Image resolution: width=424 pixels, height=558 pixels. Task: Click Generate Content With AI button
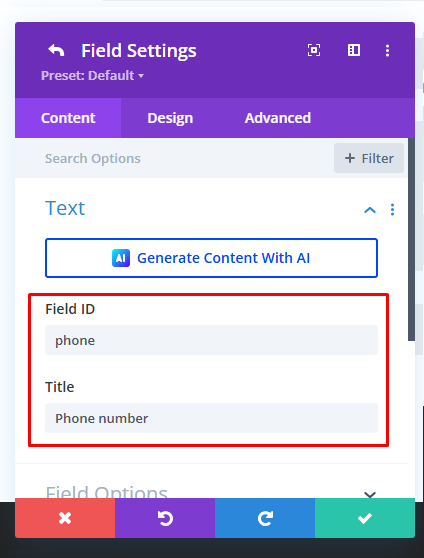click(211, 258)
